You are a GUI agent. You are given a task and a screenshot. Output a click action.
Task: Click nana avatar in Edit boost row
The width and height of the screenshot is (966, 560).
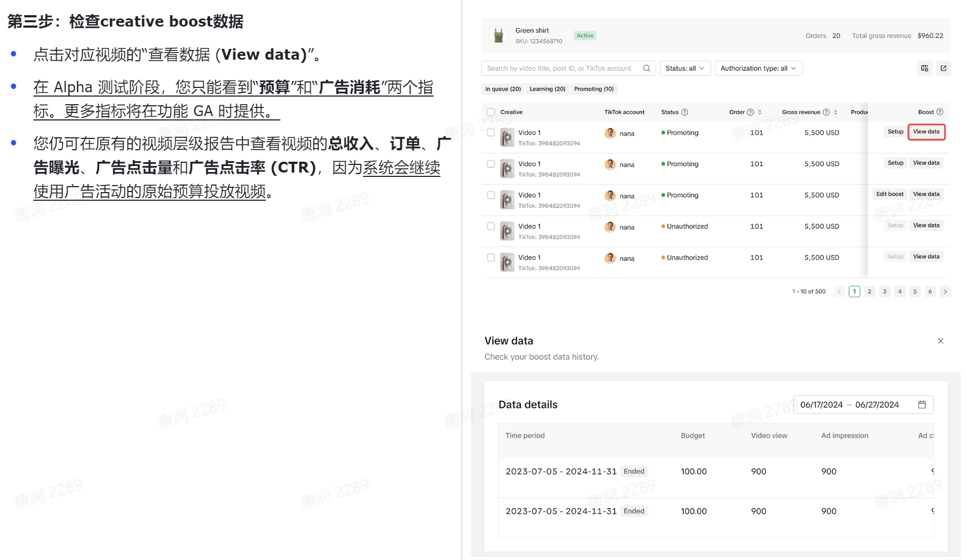tap(610, 195)
